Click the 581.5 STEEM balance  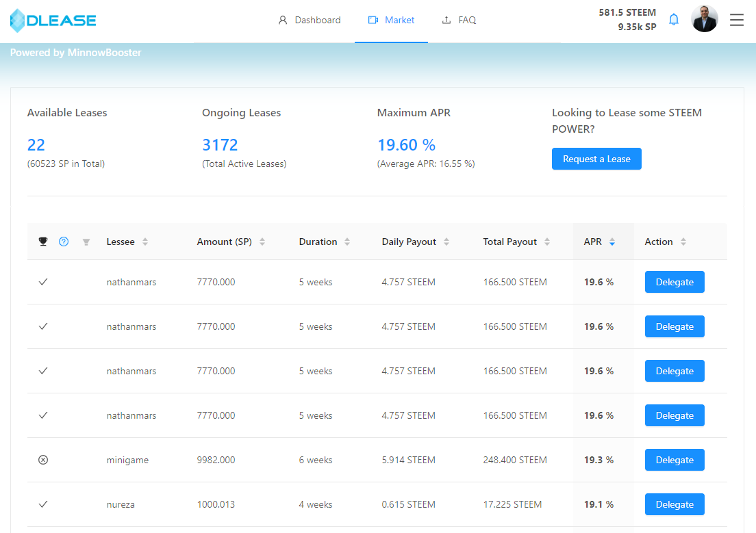click(627, 12)
